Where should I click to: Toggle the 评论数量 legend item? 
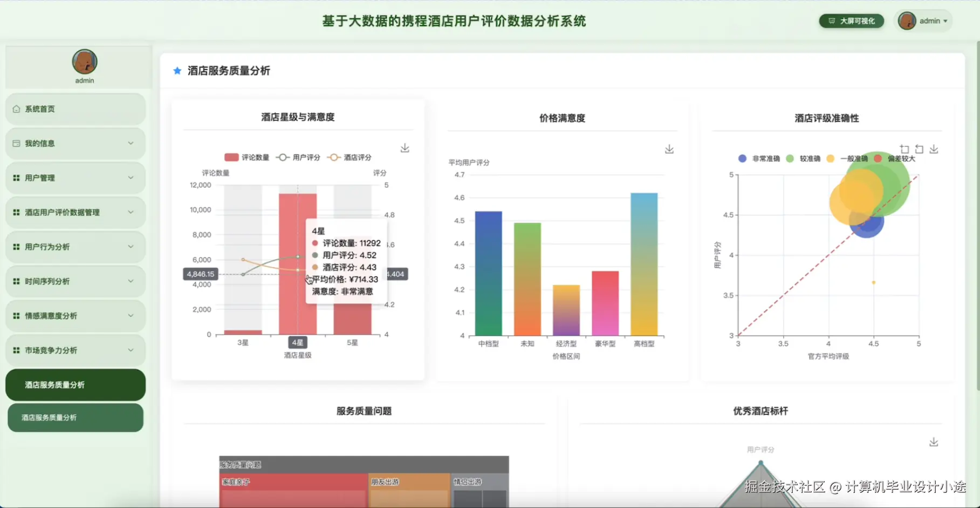coord(248,157)
